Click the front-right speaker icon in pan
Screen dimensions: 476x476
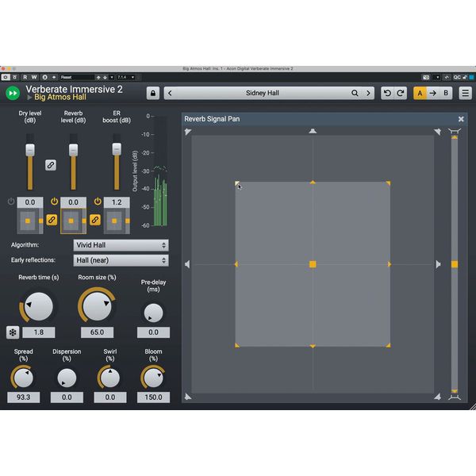tap(437, 132)
